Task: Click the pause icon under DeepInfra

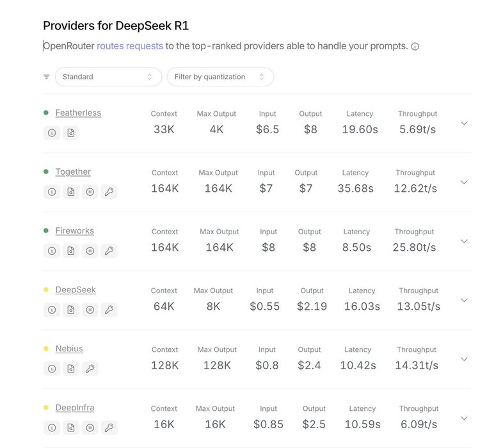Action: (x=90, y=428)
